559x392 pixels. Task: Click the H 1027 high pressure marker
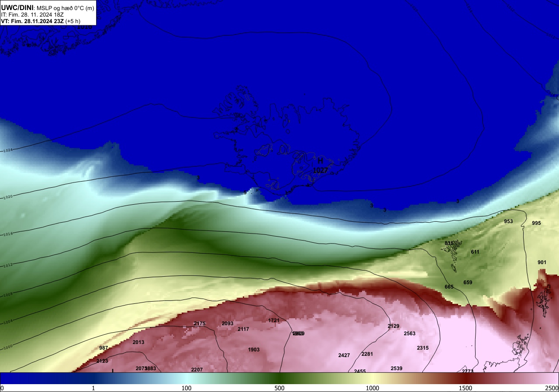pos(320,165)
